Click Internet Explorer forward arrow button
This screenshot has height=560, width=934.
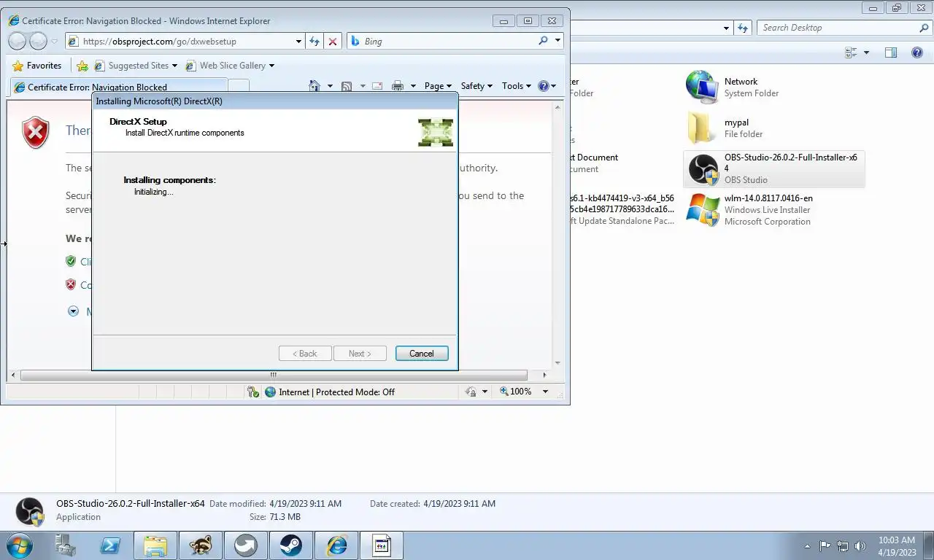[x=38, y=41]
